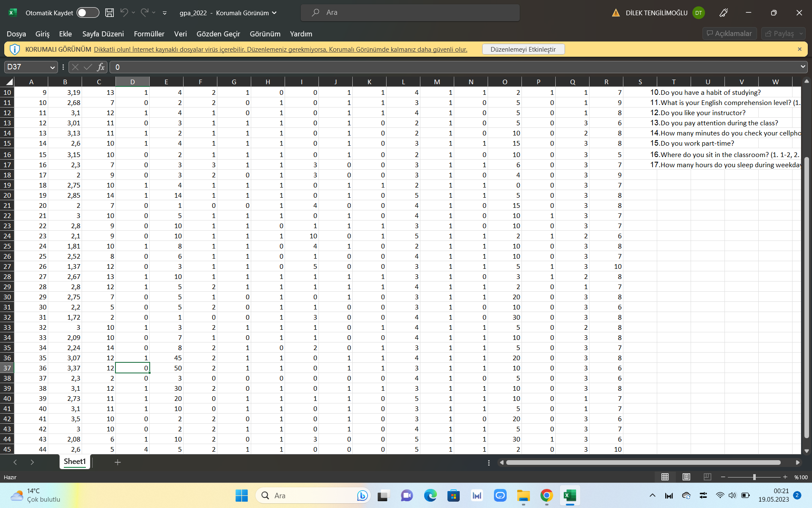
Task: Click the Cancel (X) icon in formula bar
Action: (75, 67)
